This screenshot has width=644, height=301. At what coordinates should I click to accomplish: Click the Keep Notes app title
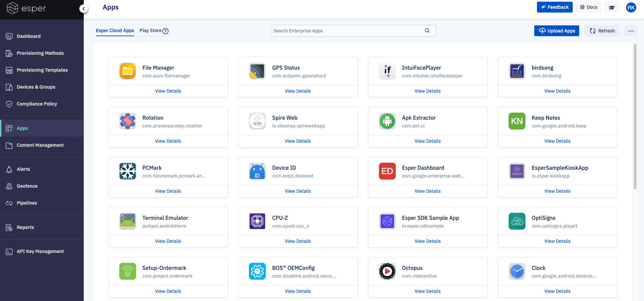tap(546, 118)
